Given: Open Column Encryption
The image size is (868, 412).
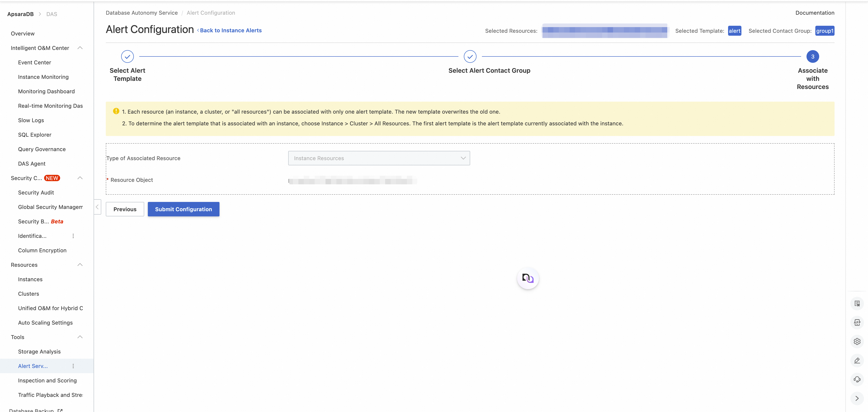Looking at the screenshot, I should coord(42,250).
